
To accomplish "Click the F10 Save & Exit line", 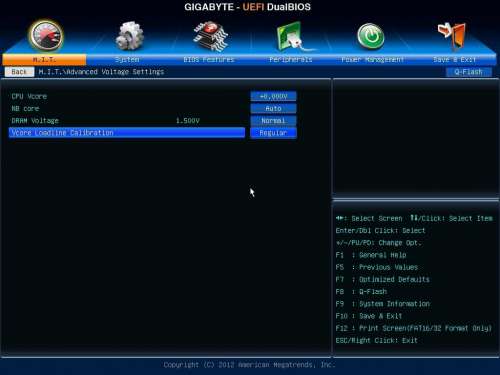I will 369,316.
